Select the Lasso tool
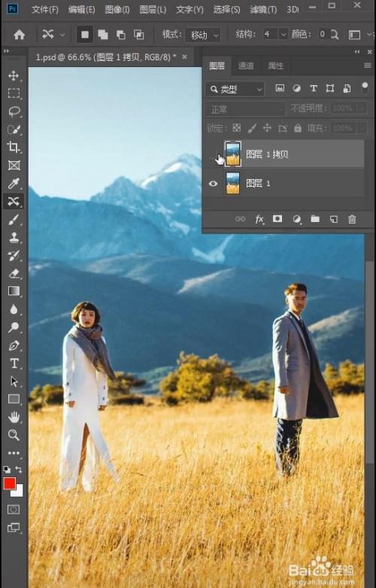 [14, 111]
